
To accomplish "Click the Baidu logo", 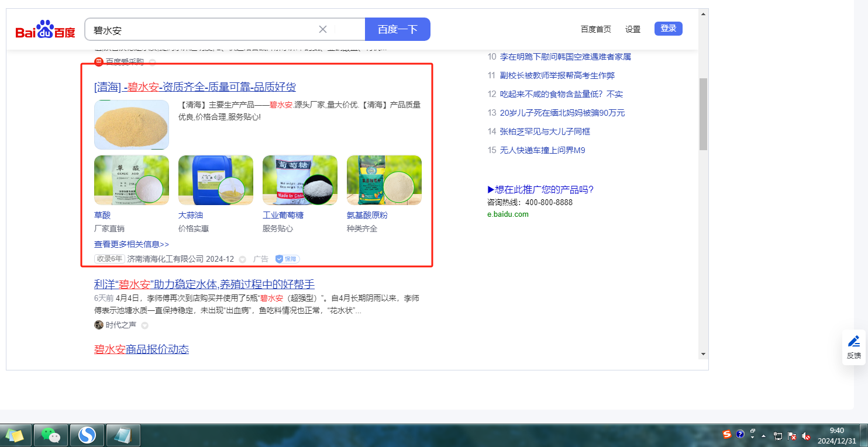I will 45,29.
